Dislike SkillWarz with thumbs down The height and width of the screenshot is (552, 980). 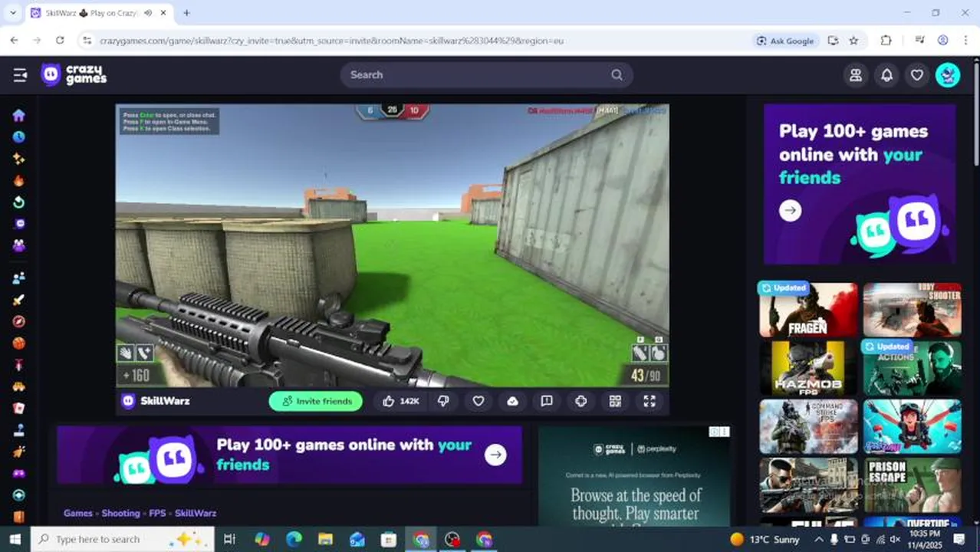point(443,401)
